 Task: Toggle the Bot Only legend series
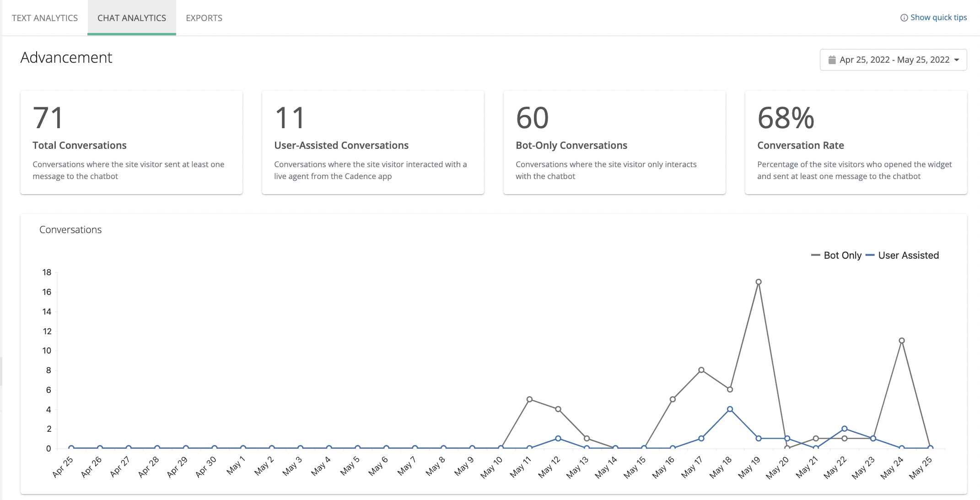click(842, 255)
